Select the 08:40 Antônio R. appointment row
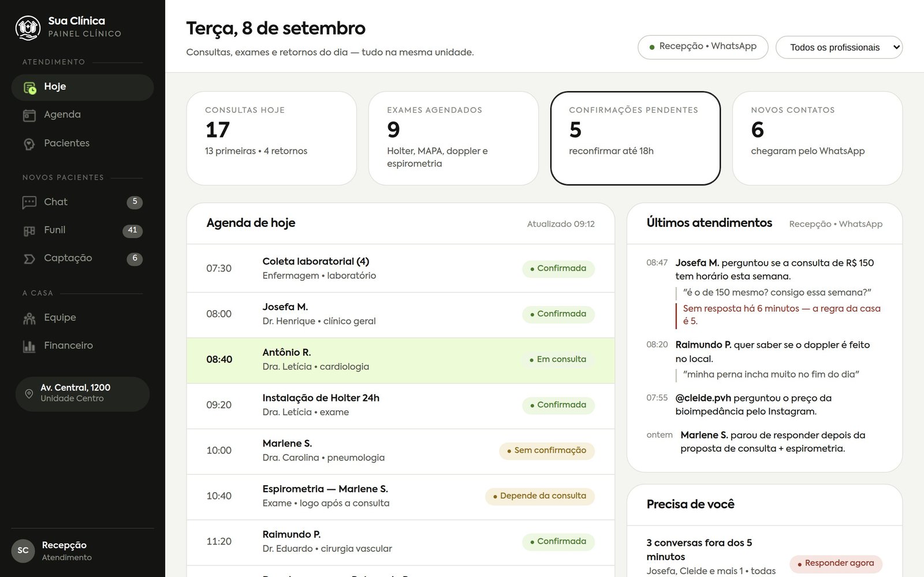Screen dimensions: 924x577 [x=400, y=360]
